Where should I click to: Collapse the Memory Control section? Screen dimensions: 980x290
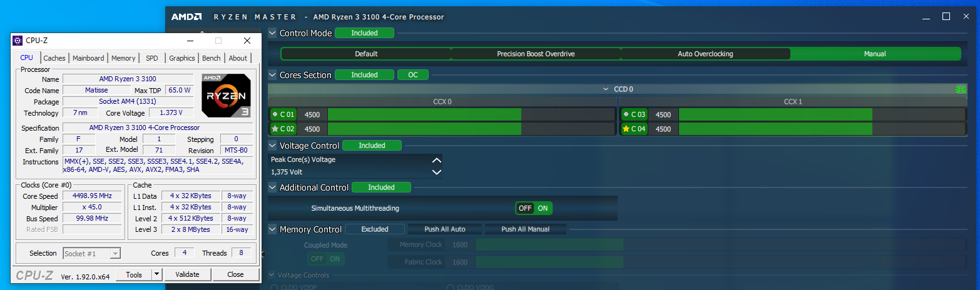click(272, 229)
